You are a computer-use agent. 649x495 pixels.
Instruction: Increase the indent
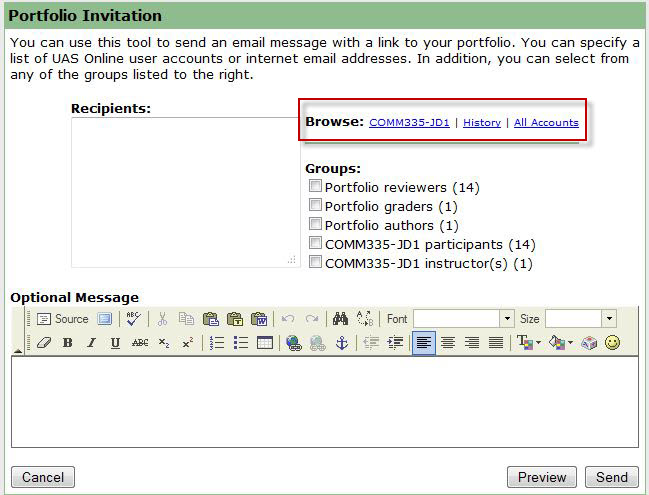click(x=395, y=343)
